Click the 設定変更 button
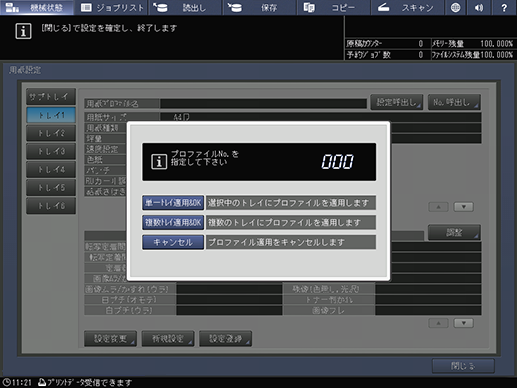This screenshot has width=517, height=388. (110, 339)
